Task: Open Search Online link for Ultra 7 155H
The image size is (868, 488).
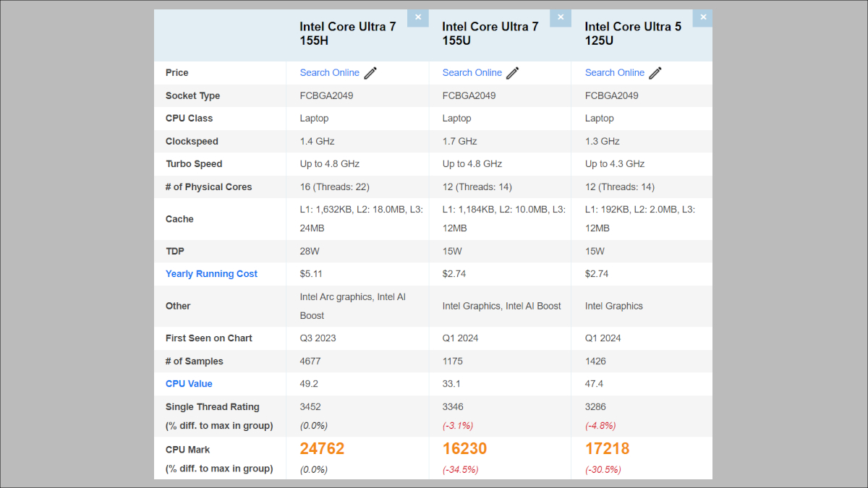Action: point(329,72)
